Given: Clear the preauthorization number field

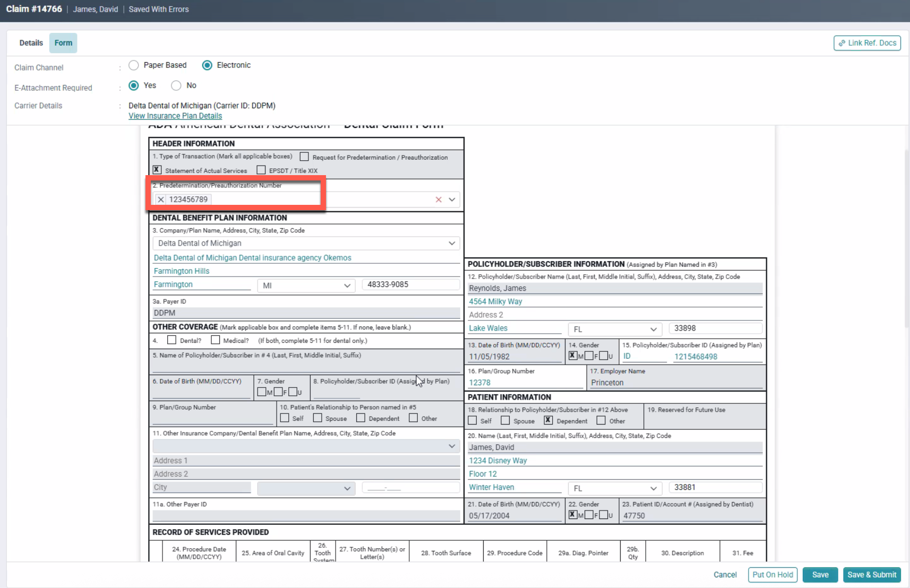Looking at the screenshot, I should [439, 200].
